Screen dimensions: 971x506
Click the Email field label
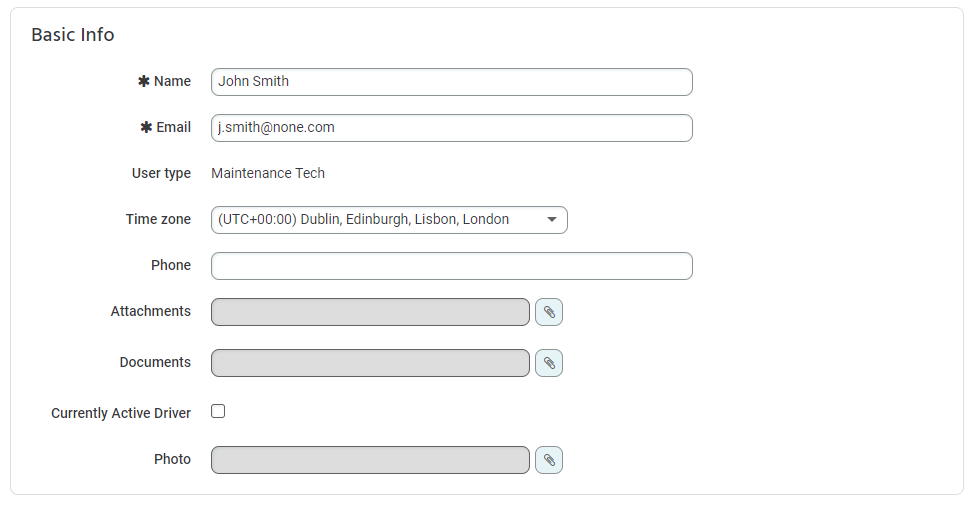[173, 127]
